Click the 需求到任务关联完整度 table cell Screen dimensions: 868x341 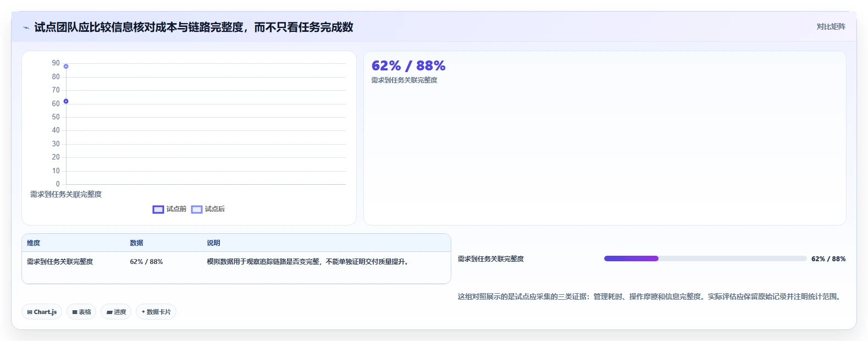coord(60,262)
